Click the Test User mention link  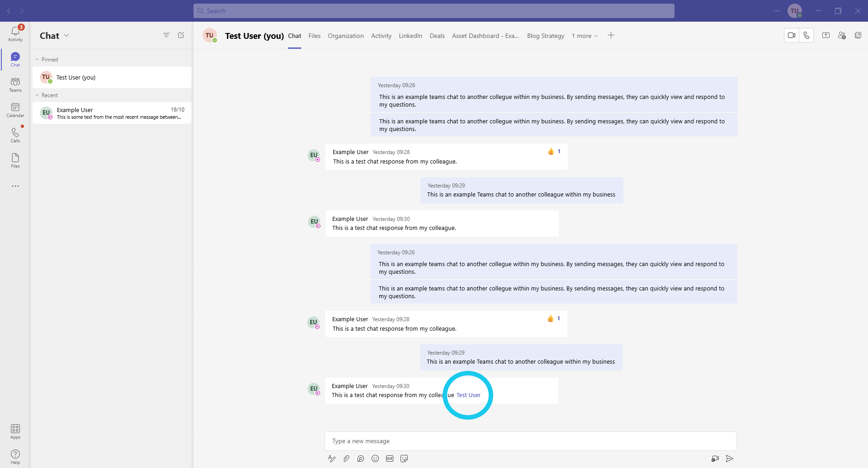coord(468,395)
